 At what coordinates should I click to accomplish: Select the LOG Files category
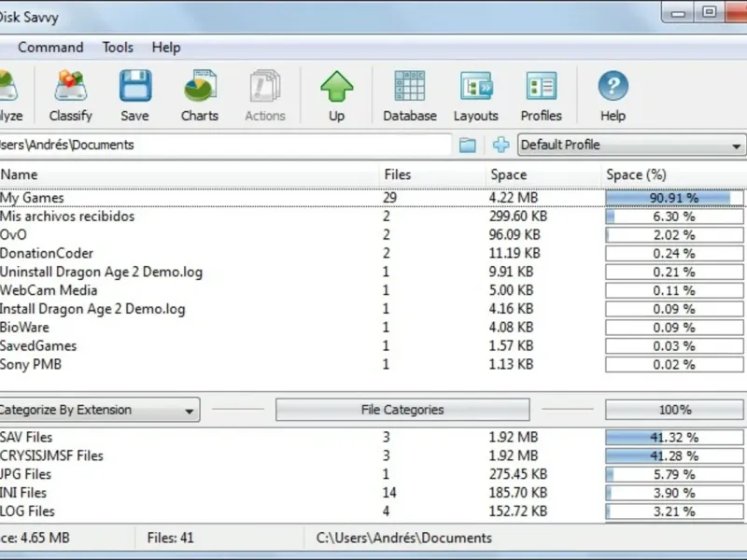373,511
